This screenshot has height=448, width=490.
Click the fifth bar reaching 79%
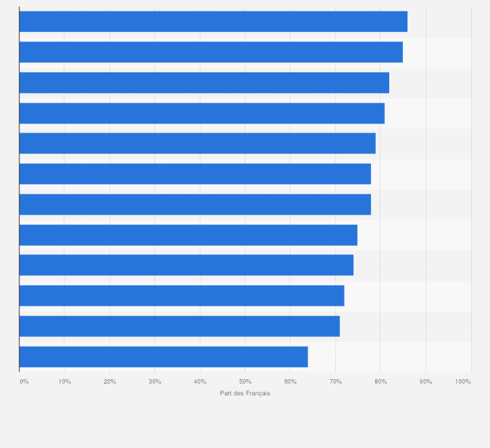pyautogui.click(x=197, y=144)
